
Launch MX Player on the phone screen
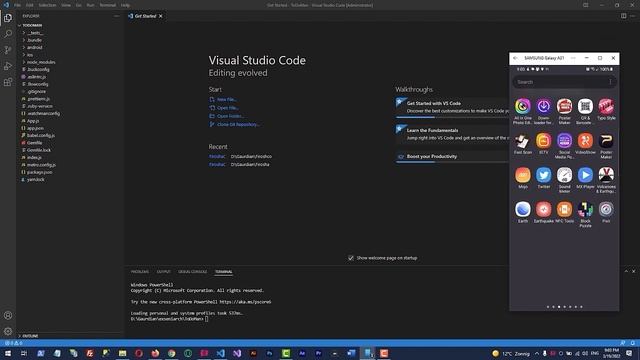585,178
